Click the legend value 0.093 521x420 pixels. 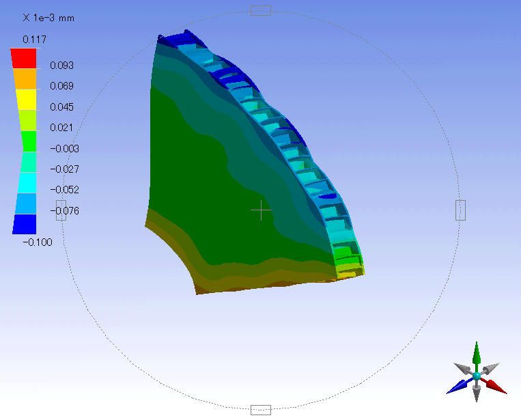point(62,66)
